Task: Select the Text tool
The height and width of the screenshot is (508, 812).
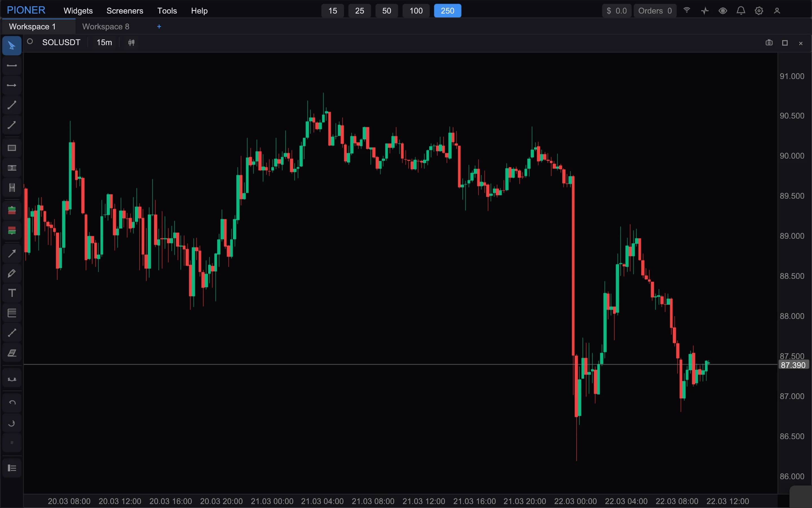Action: click(x=12, y=293)
